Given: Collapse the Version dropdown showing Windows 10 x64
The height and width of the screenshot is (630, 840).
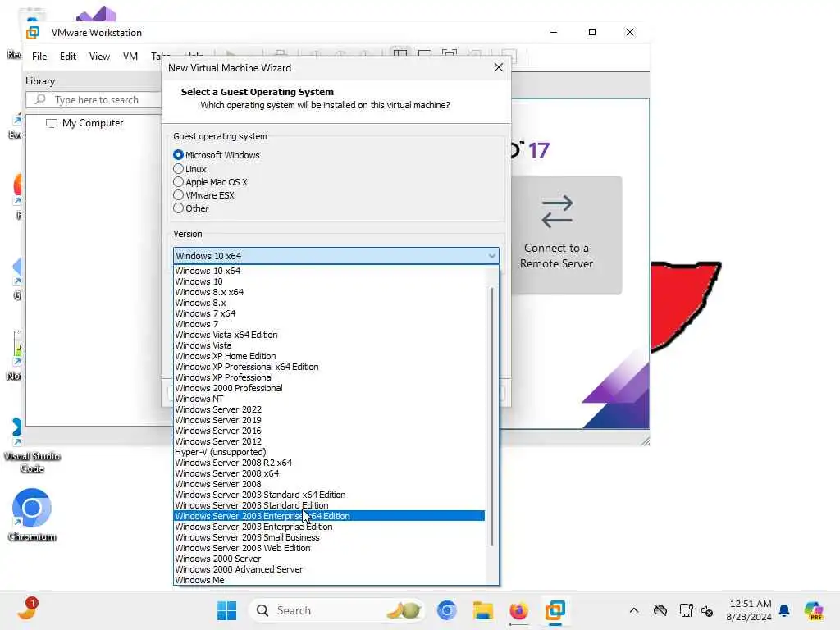Looking at the screenshot, I should pos(336,256).
